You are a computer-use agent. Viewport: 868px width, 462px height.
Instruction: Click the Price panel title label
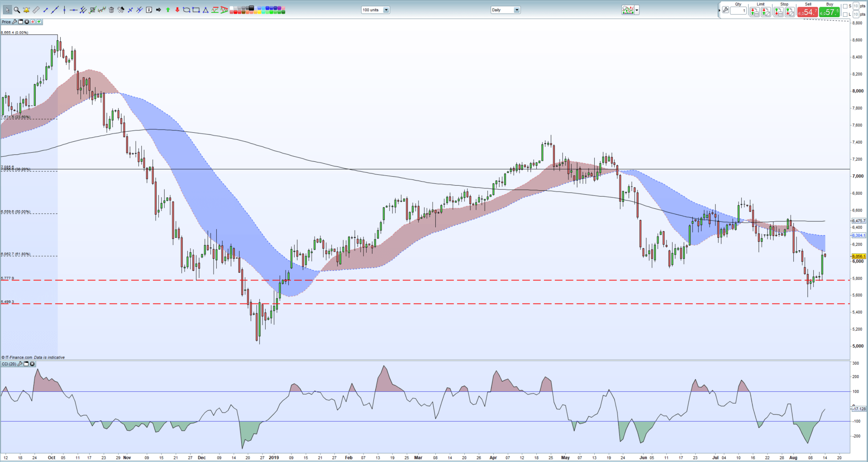[6, 22]
